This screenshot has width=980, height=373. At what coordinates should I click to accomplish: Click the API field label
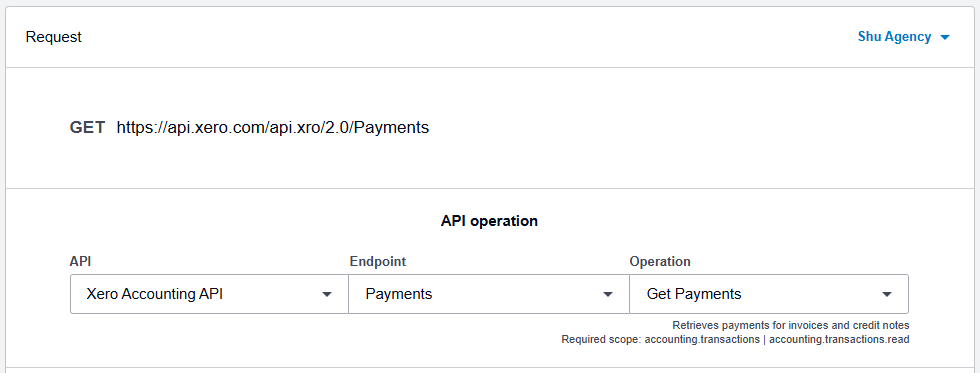pos(79,261)
